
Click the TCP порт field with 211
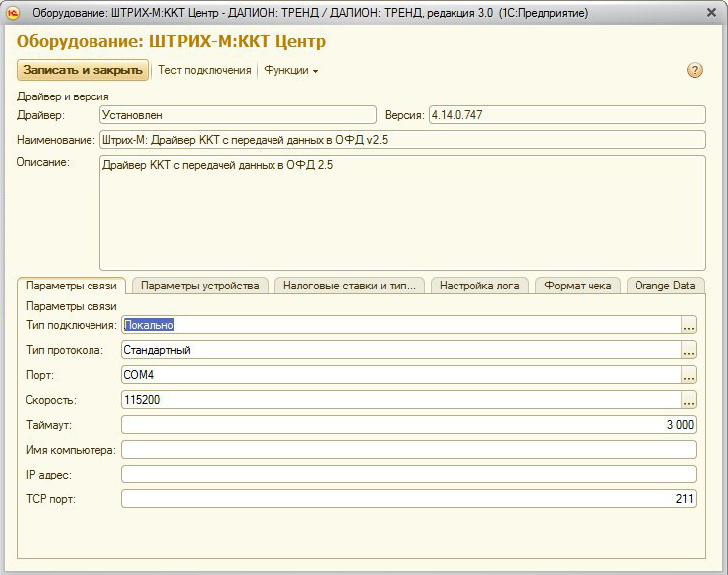click(409, 499)
